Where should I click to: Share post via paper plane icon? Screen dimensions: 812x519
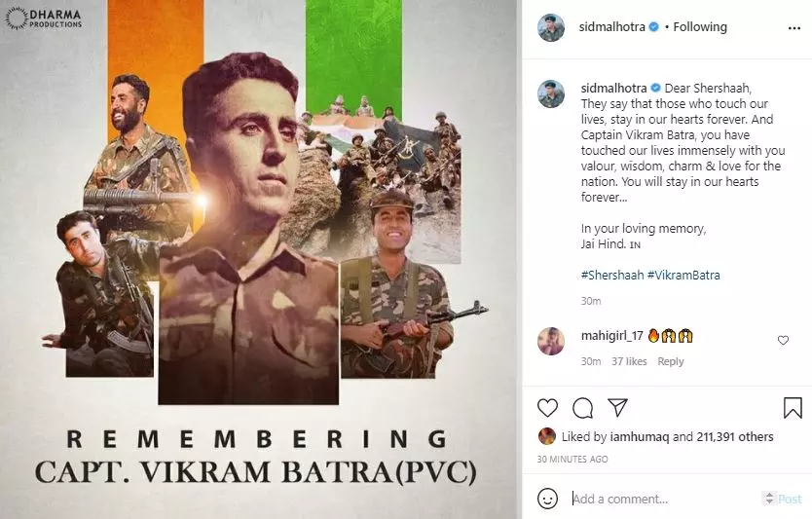click(618, 408)
